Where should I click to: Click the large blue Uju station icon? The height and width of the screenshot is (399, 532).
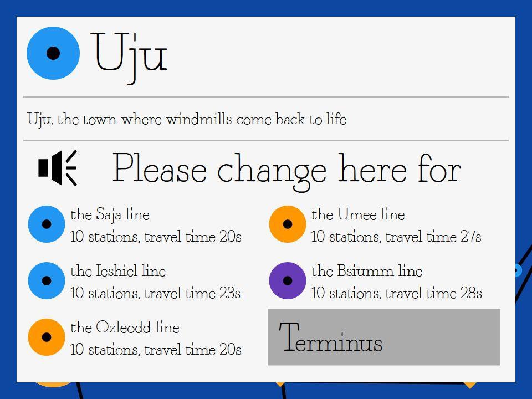(x=53, y=53)
